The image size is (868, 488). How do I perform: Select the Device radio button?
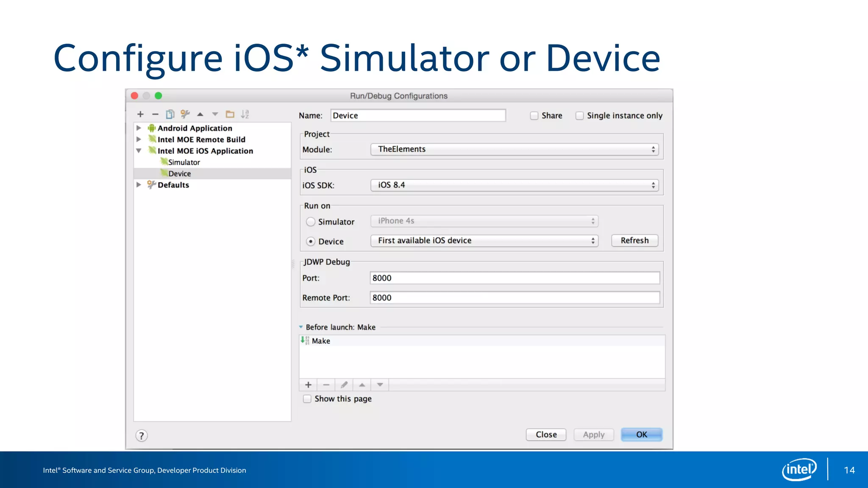(x=311, y=241)
